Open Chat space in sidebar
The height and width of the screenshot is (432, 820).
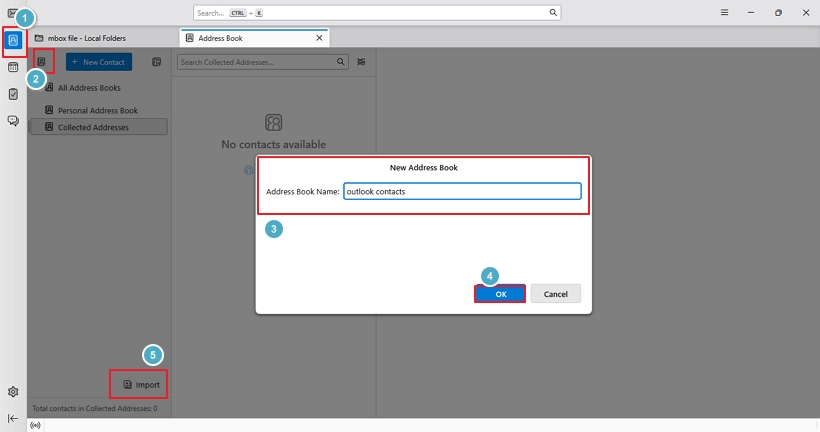pos(13,121)
